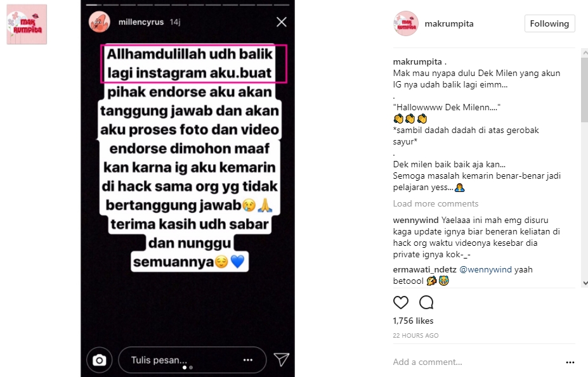Viewport: 588px width, 377px height.
Task: Close the story with the X icon
Action: click(x=282, y=22)
